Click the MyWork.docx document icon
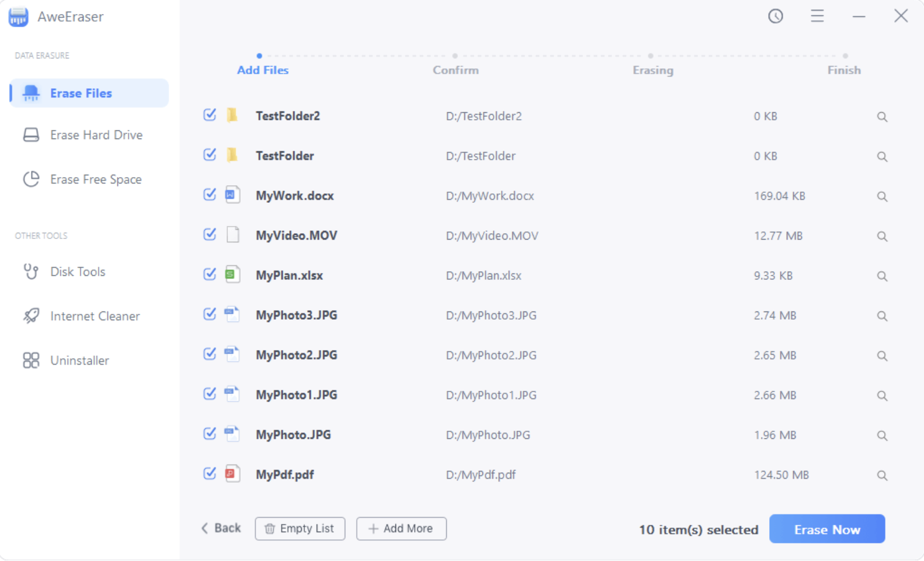The image size is (924, 561). click(x=232, y=195)
